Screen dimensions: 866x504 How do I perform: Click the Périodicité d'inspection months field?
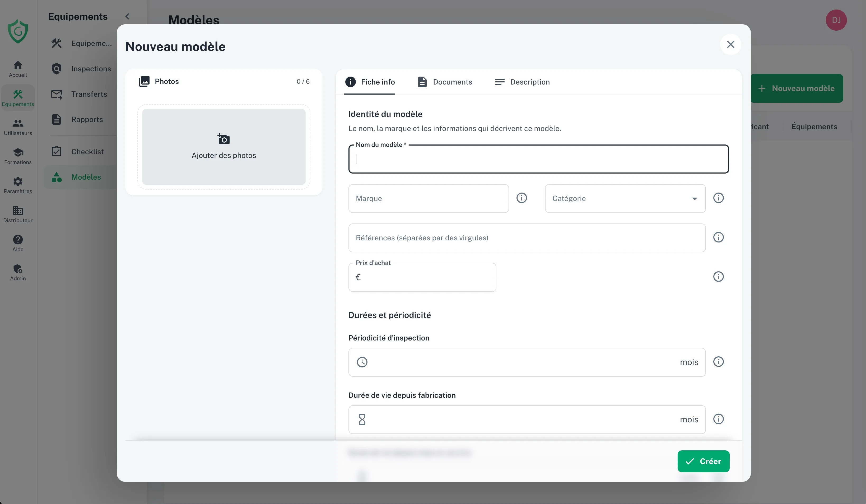(x=527, y=362)
